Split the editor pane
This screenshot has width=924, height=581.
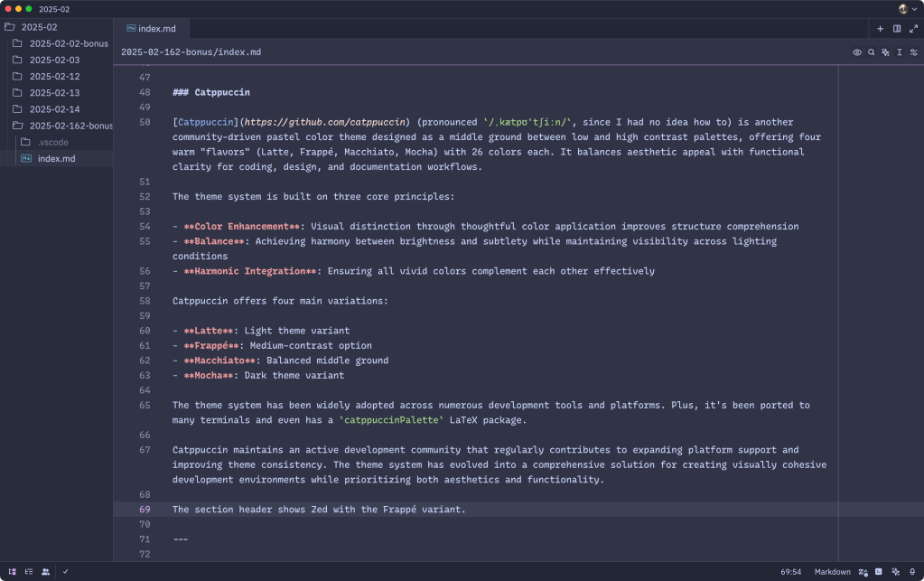(897, 29)
